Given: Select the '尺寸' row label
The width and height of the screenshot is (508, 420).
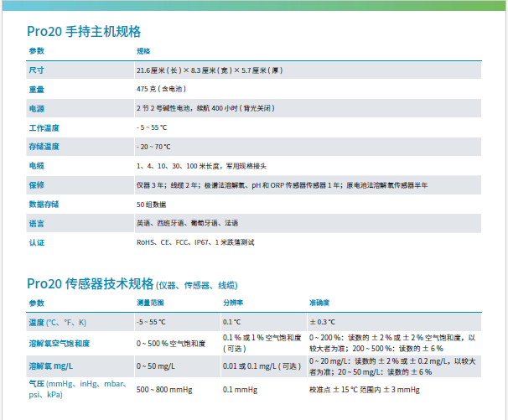Looking at the screenshot, I should pyautogui.click(x=36, y=70).
